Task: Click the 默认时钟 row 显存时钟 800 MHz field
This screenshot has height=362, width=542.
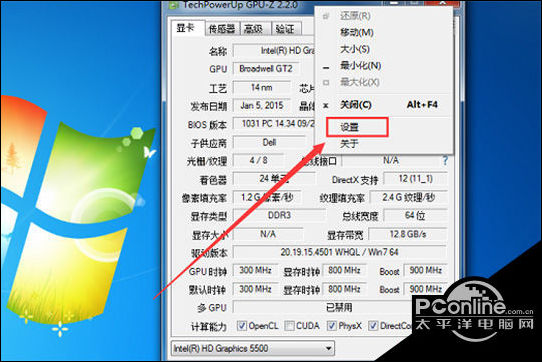Action: click(344, 289)
